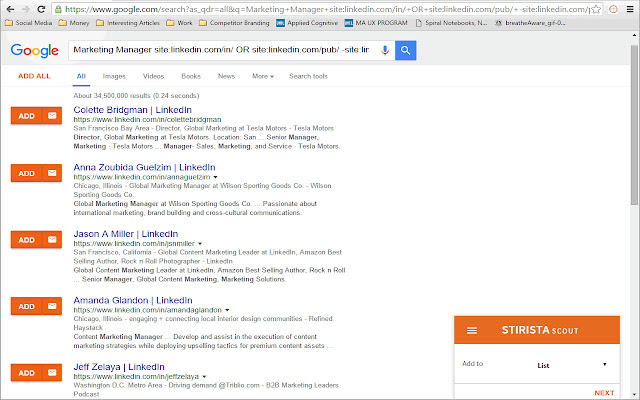This screenshot has width=640, height=400.
Task: Expand cached arrow next to jsnmiller URL
Action: [x=200, y=244]
